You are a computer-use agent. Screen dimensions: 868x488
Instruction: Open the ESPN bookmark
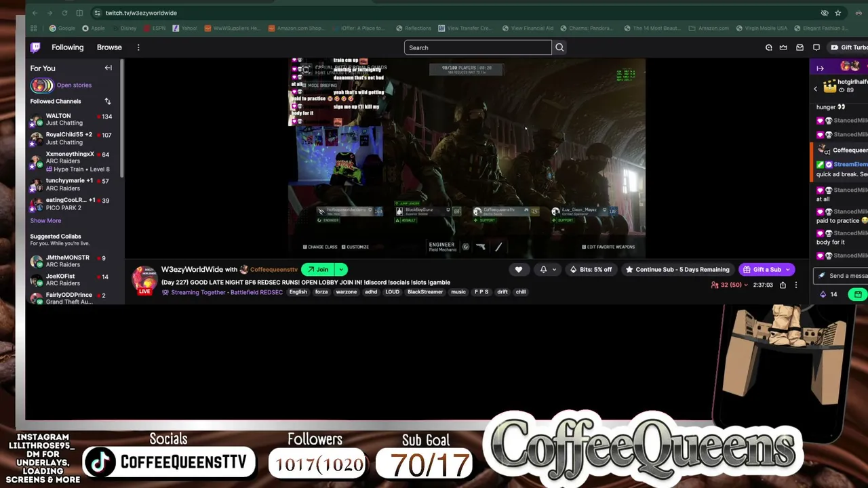[x=155, y=28]
